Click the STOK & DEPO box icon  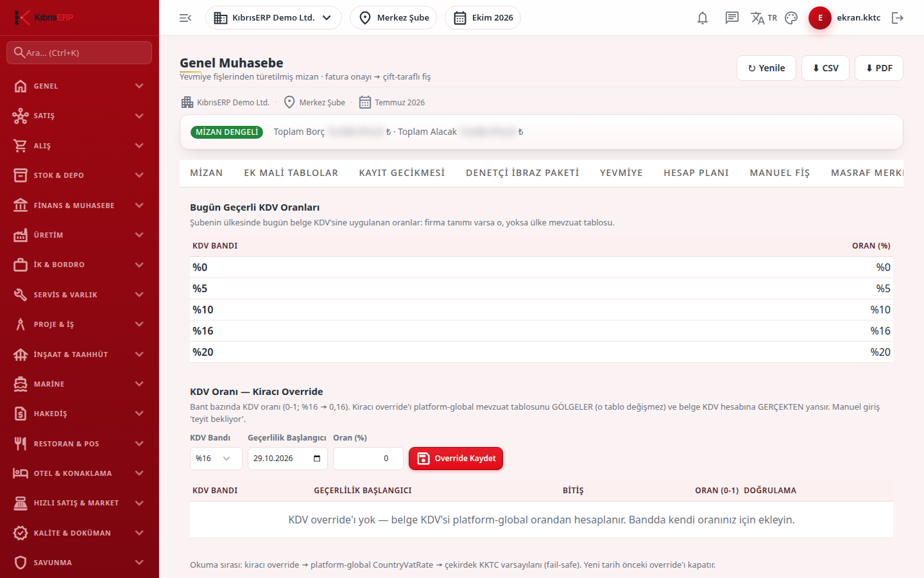[21, 175]
